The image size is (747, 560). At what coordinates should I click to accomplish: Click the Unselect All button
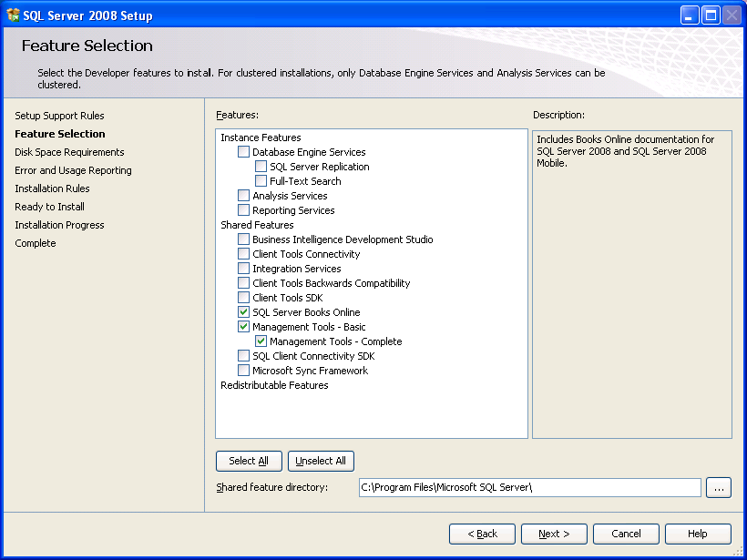pyautogui.click(x=321, y=461)
